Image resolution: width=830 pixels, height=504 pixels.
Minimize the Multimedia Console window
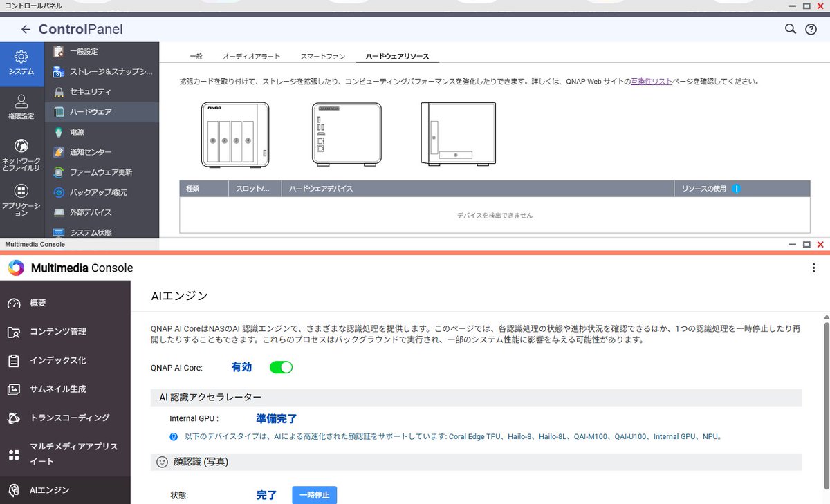click(792, 245)
